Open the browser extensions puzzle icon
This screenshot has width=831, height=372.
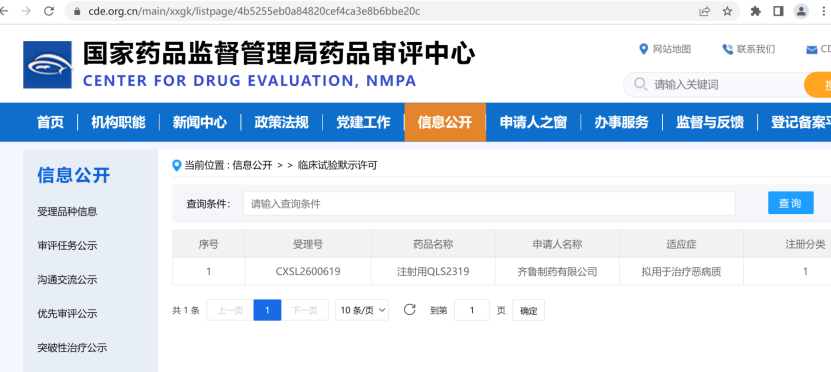tap(756, 11)
